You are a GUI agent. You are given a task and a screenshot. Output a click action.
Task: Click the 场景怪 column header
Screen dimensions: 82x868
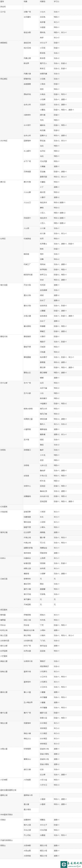(x=46, y=2)
